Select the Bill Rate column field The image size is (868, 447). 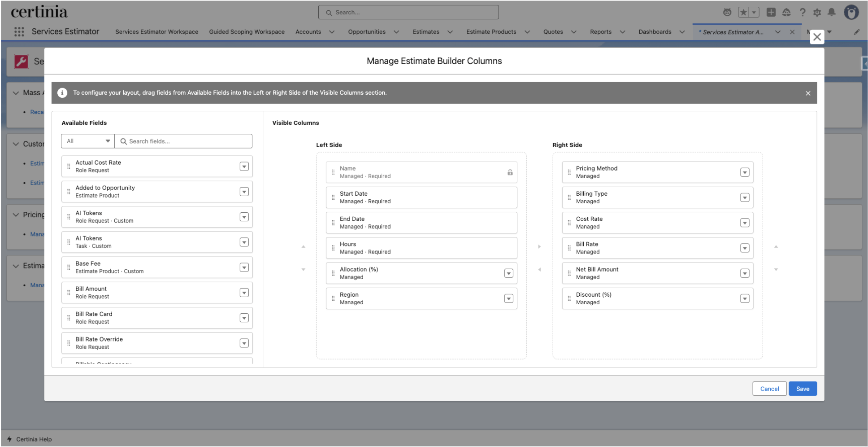coord(657,248)
